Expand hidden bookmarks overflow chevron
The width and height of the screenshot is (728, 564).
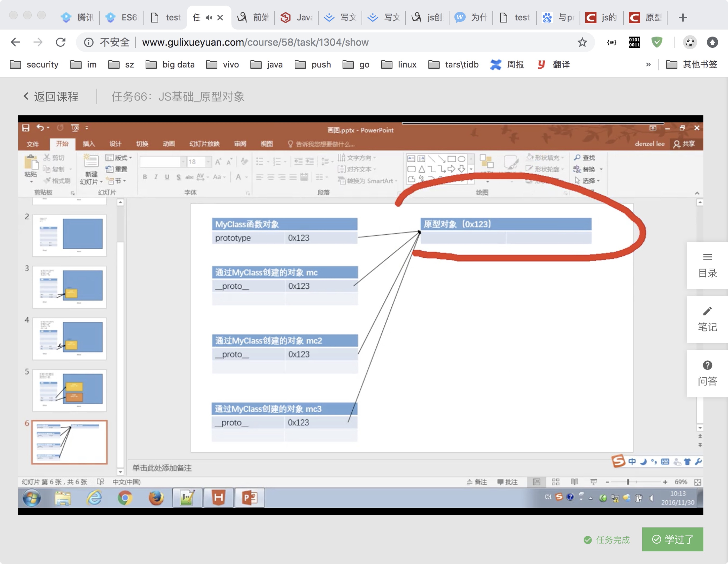648,64
